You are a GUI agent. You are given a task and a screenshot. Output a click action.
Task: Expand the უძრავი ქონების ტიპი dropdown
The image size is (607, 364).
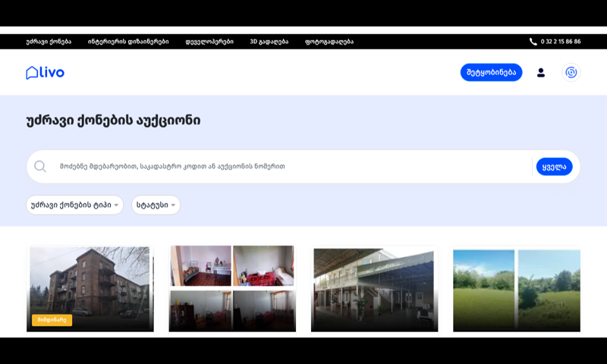[x=74, y=205]
